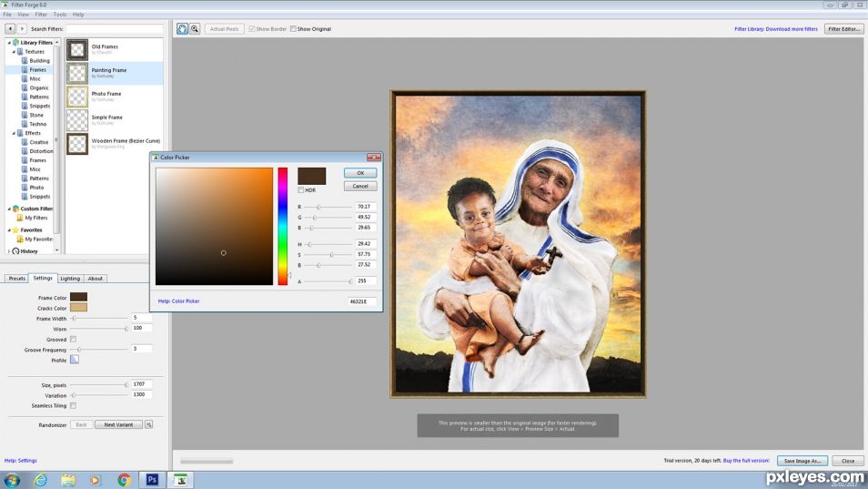Click Save Image As button

[x=802, y=461]
